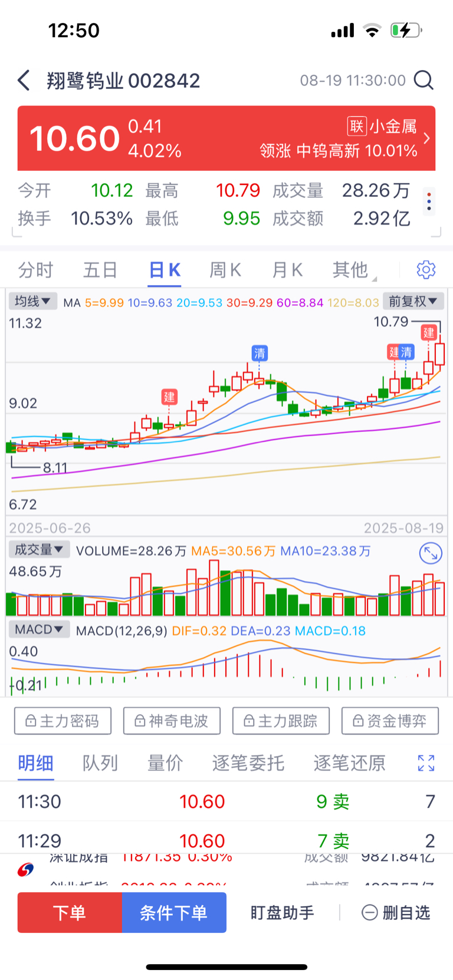Open chart settings gear icon
The width and height of the screenshot is (453, 980).
coord(426,270)
